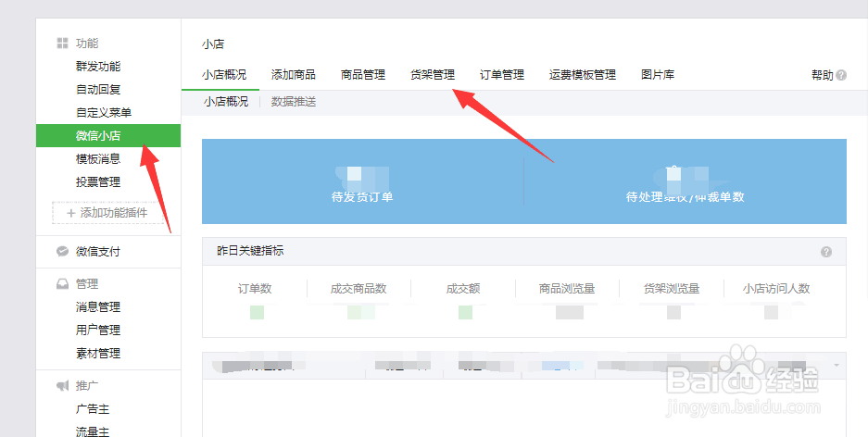Open 流量主 in the sidebar

tap(93, 431)
